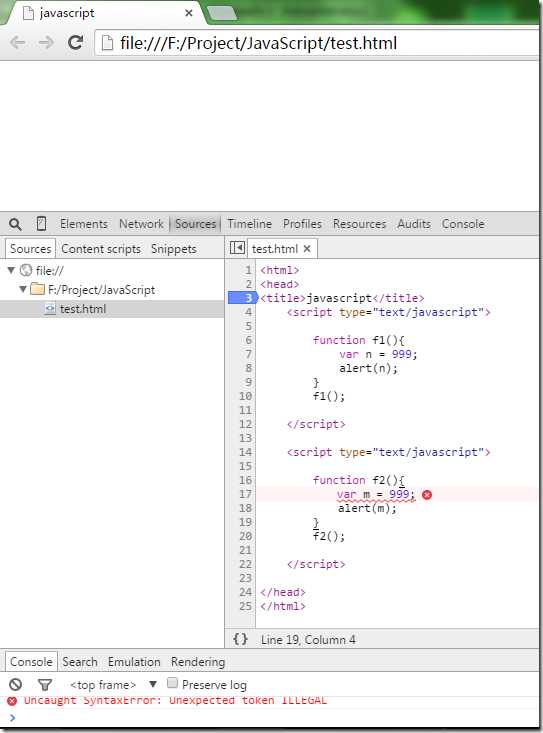This screenshot has width=543, height=733.
Task: Click the 'f2();' call on line 20
Action: click(x=329, y=536)
